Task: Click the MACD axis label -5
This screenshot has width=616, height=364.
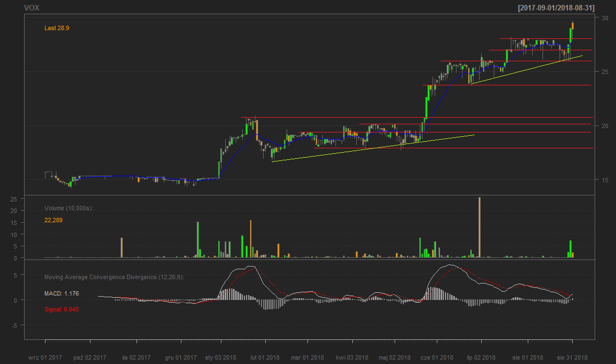Action: [14, 326]
